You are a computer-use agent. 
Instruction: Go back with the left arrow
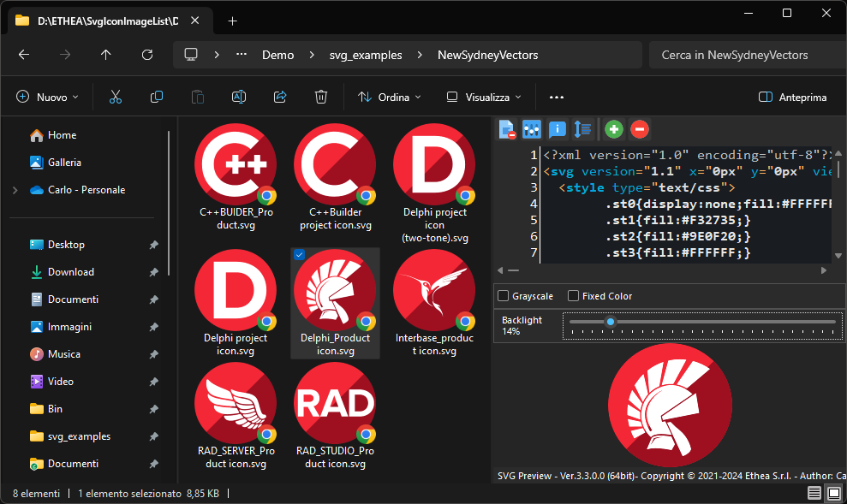(x=24, y=55)
